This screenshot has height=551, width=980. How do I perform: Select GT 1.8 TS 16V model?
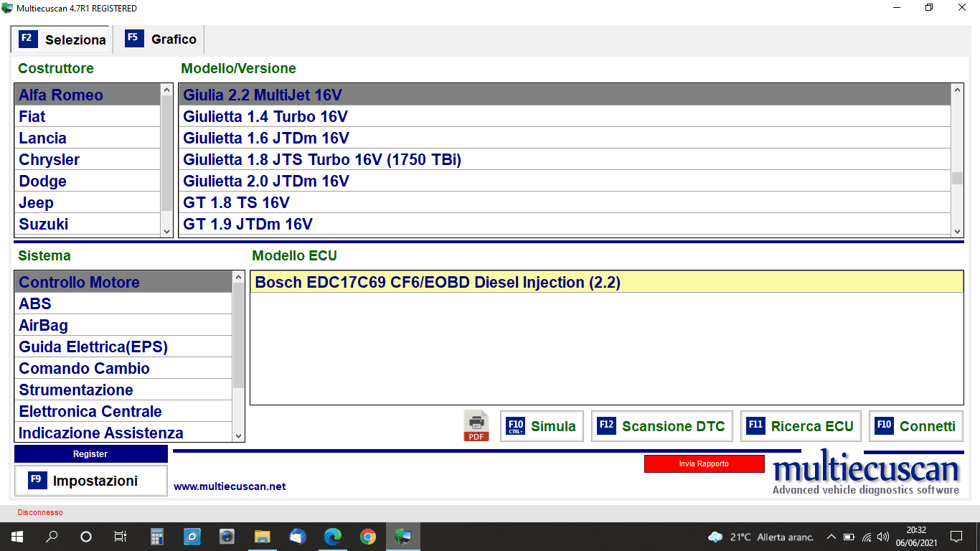pyautogui.click(x=565, y=202)
